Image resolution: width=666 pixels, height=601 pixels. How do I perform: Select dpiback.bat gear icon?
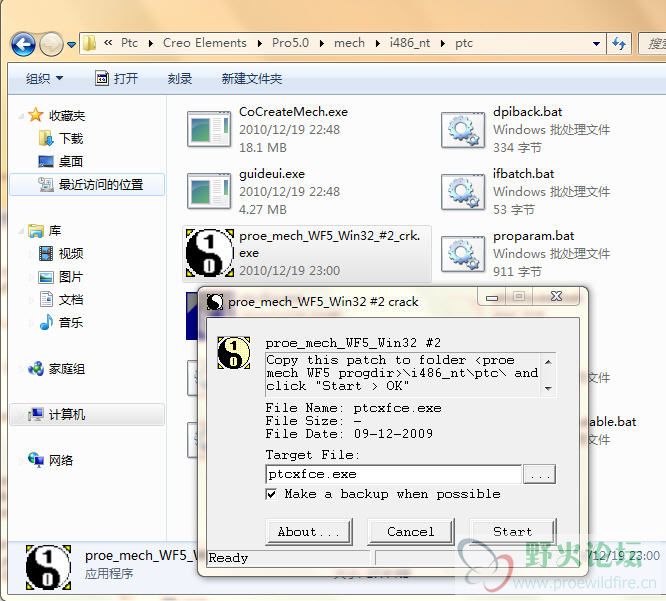(x=463, y=130)
